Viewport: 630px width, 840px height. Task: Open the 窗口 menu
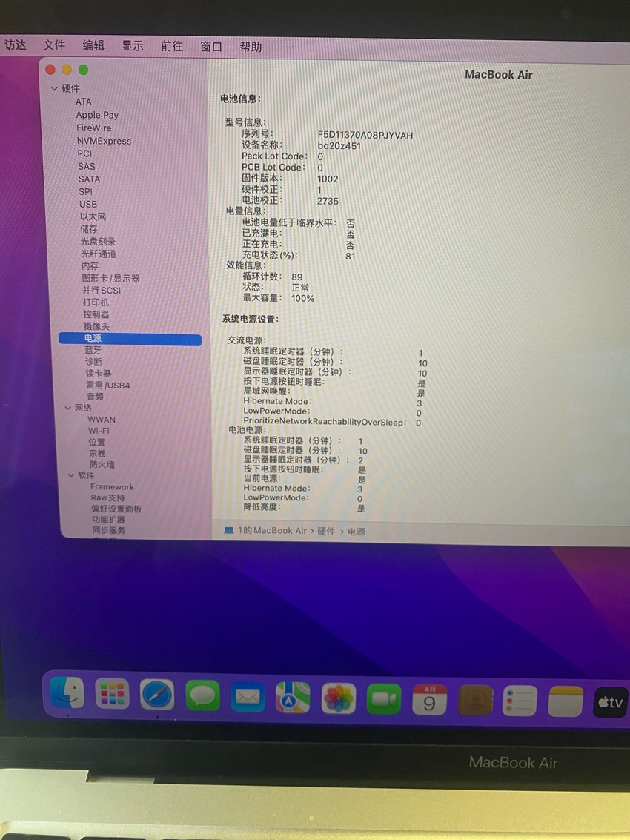pos(211,47)
